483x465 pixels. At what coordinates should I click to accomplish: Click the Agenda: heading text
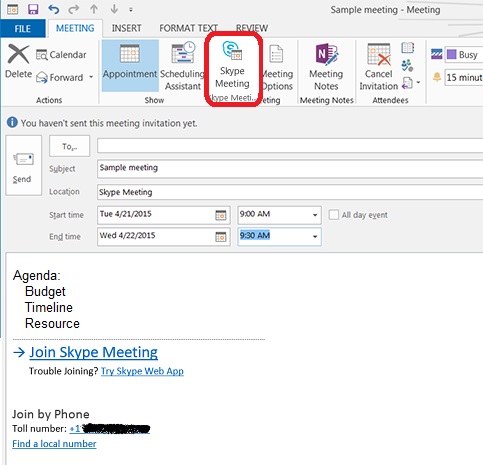pyautogui.click(x=37, y=275)
